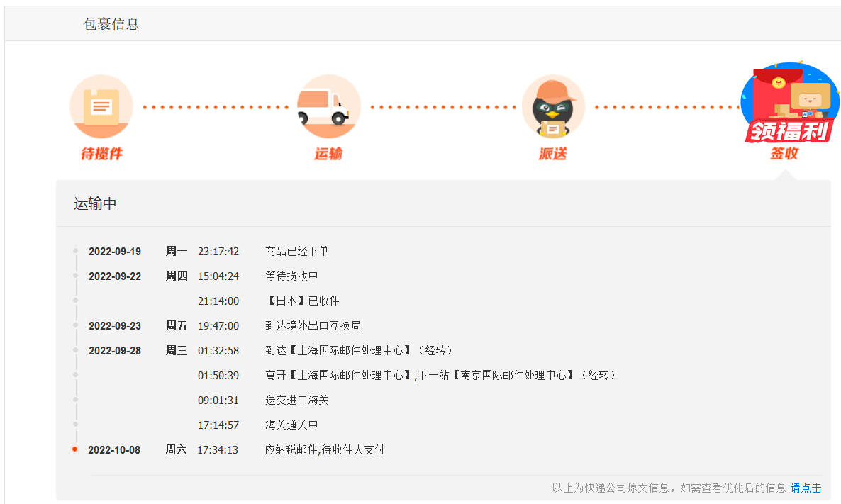Click the timeline dot for 2022-09-19
Viewport: 841px width, 504px height.
click(75, 250)
